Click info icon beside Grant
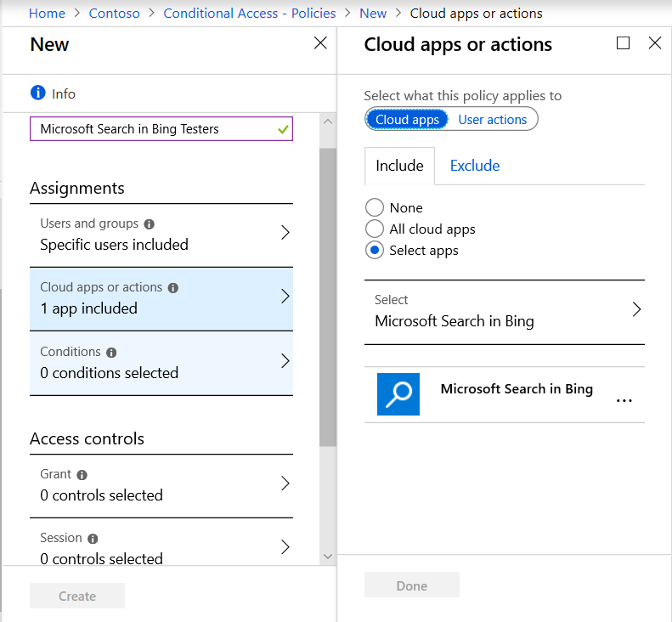 82,474
